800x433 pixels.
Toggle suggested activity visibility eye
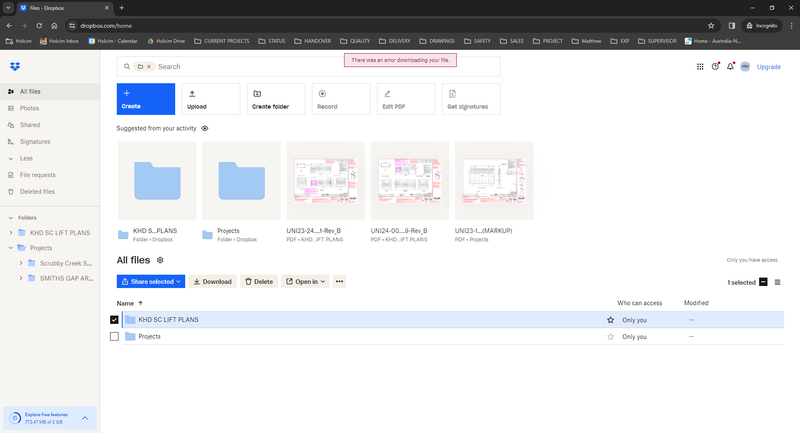[205, 129]
